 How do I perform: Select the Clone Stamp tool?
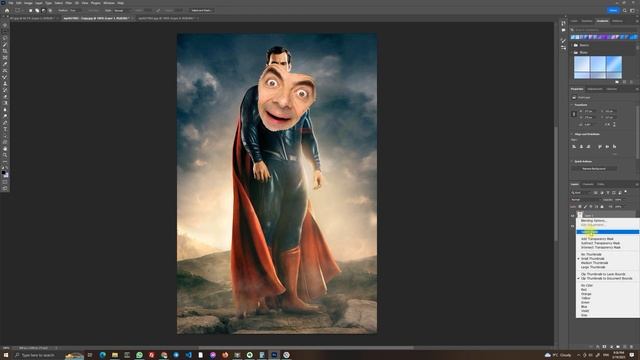5,84
